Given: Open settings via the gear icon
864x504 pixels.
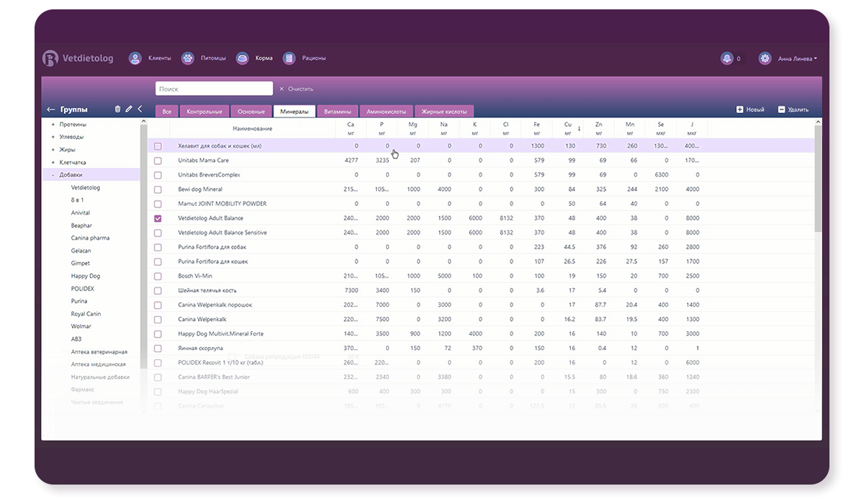Looking at the screenshot, I should (765, 58).
